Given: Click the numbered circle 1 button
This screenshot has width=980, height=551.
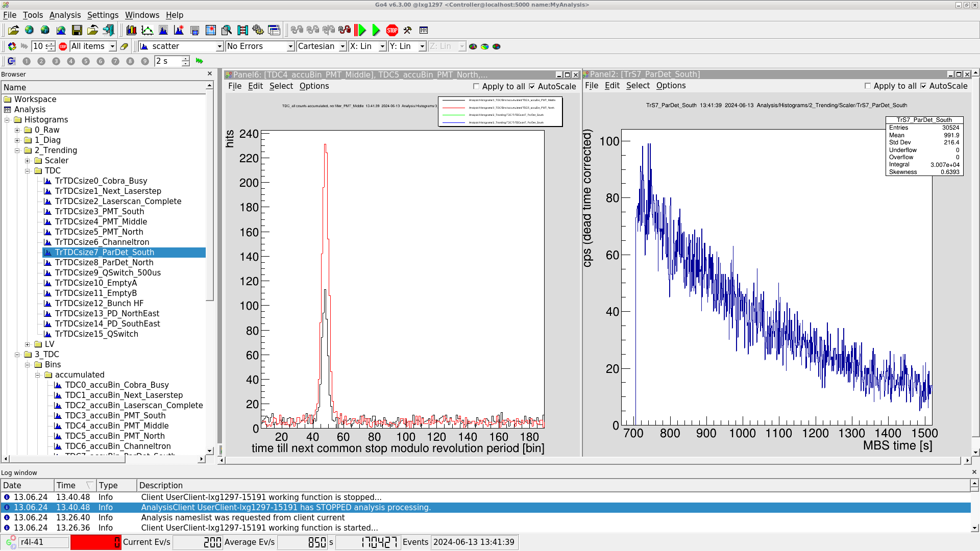Looking at the screenshot, I should pyautogui.click(x=27, y=61).
